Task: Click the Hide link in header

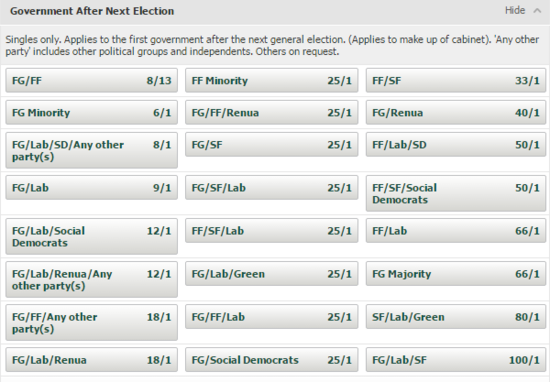Action: coord(515,11)
